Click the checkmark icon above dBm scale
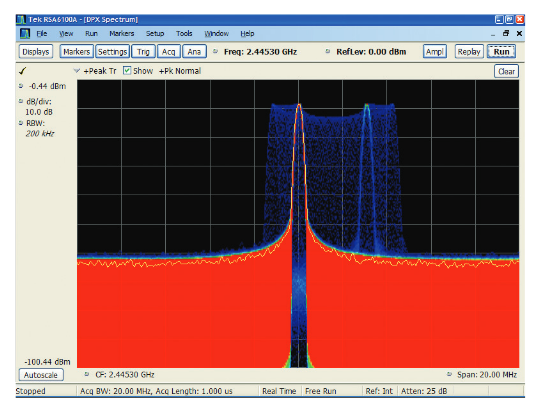This screenshot has height=408, width=537. [23, 71]
